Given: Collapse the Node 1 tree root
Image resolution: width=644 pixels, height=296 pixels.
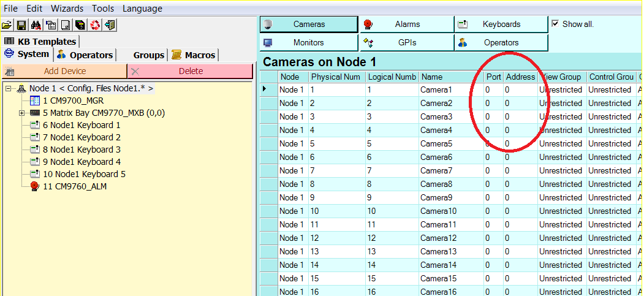Looking at the screenshot, I should click(x=9, y=89).
